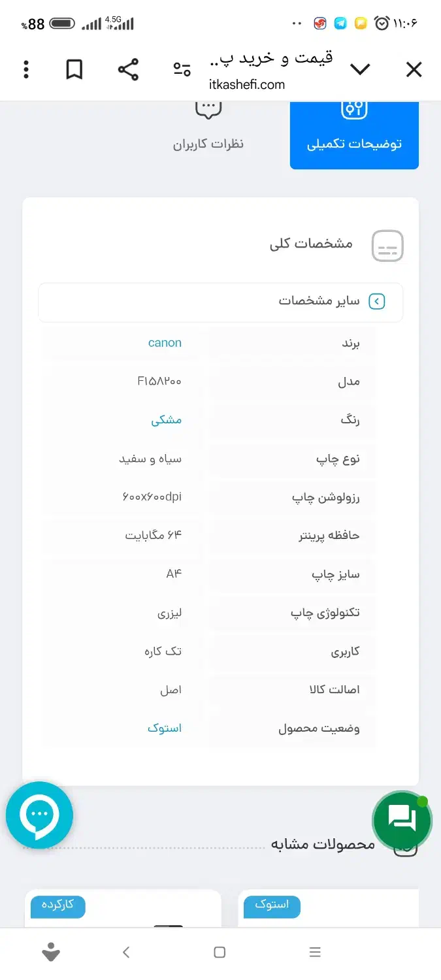Bookmark this product page

click(73, 69)
